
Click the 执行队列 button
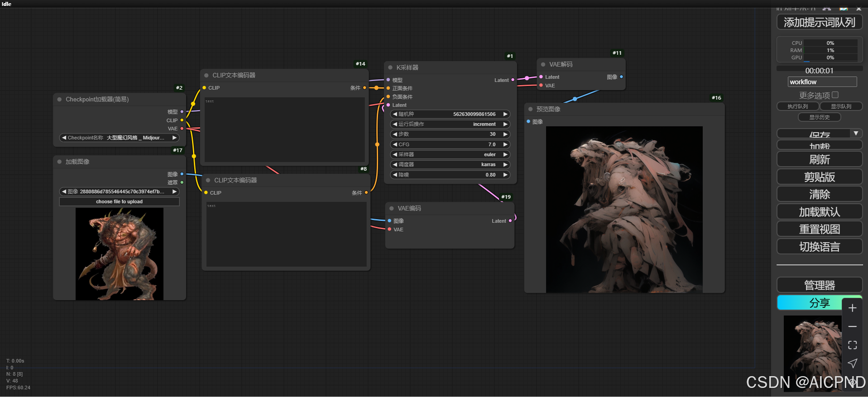(798, 106)
